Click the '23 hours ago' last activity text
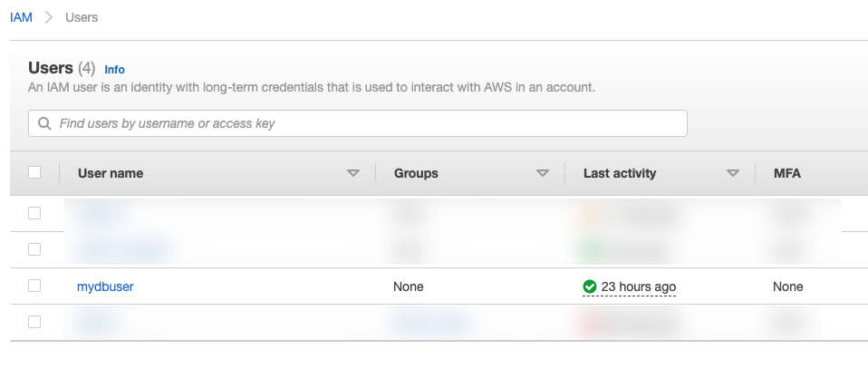868x369 pixels. [638, 286]
